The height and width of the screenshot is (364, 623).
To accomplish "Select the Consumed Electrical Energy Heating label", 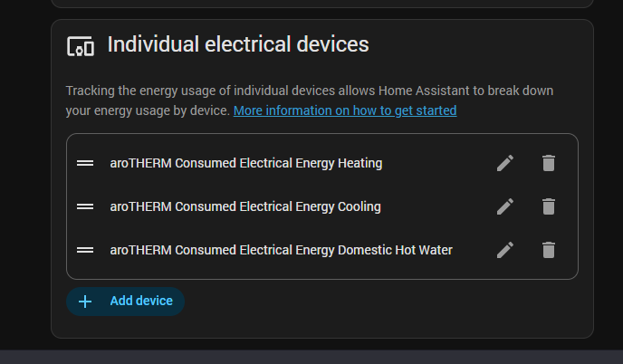I will pyautogui.click(x=246, y=163).
